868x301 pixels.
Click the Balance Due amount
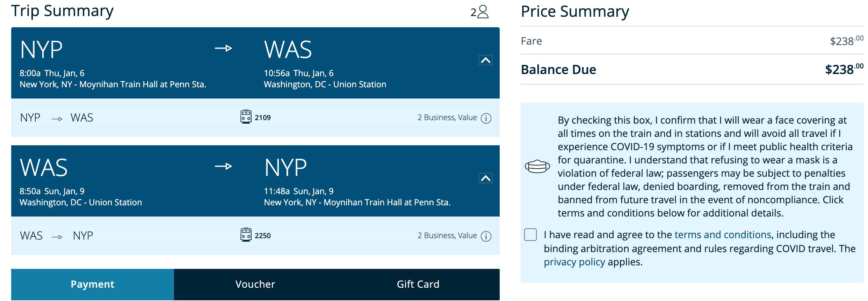pyautogui.click(x=844, y=69)
